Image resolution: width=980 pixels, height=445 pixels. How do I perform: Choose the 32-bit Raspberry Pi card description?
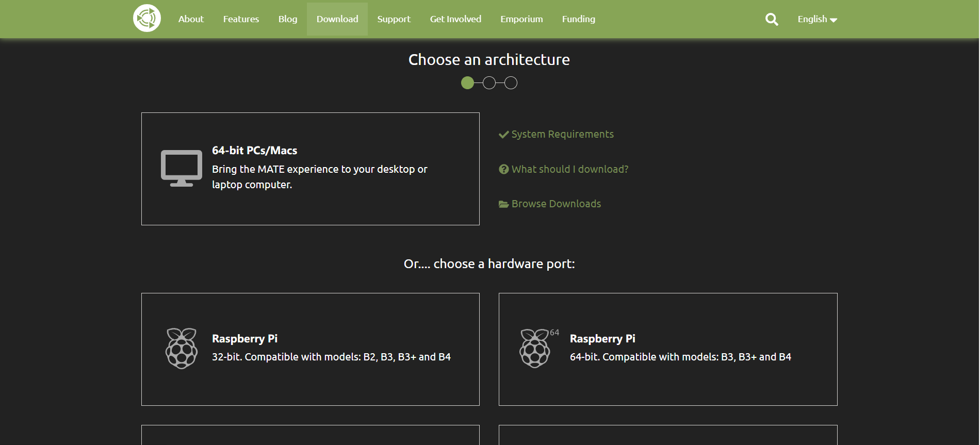tap(331, 357)
